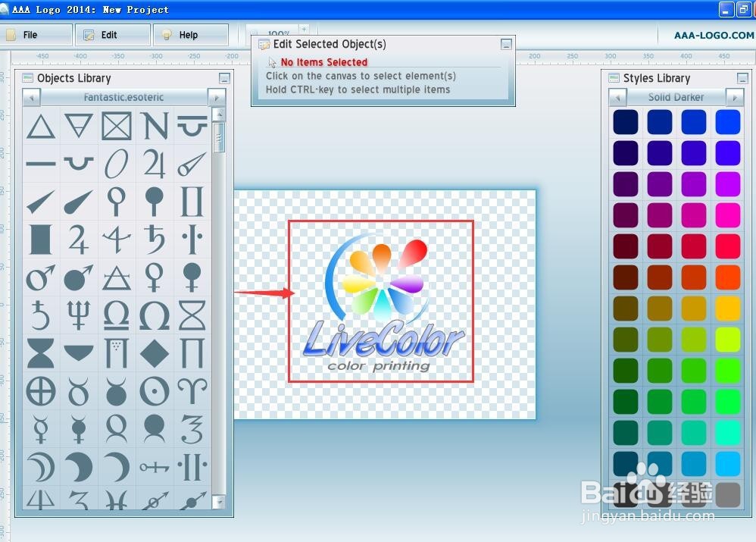756x542 pixels.
Task: Insert the outlined Omega symbol
Action: pos(117,315)
